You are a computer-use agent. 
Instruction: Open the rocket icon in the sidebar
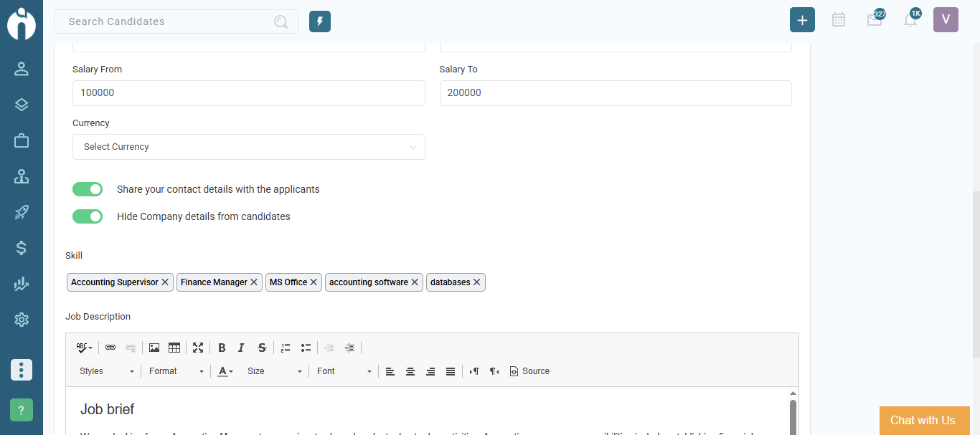click(x=22, y=212)
